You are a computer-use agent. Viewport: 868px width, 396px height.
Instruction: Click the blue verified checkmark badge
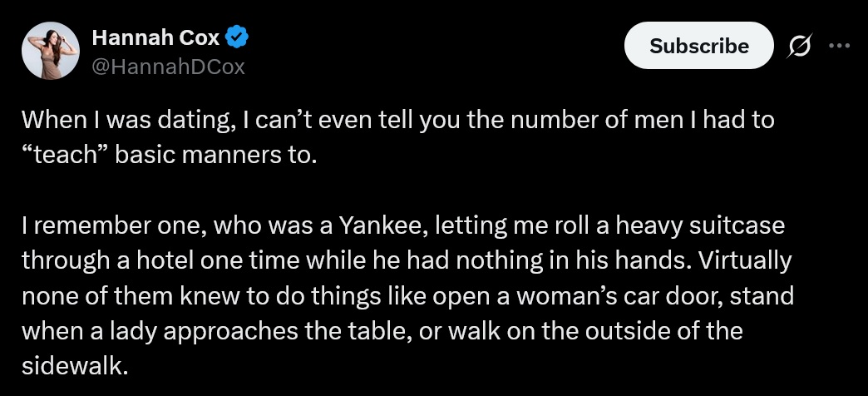tap(238, 37)
